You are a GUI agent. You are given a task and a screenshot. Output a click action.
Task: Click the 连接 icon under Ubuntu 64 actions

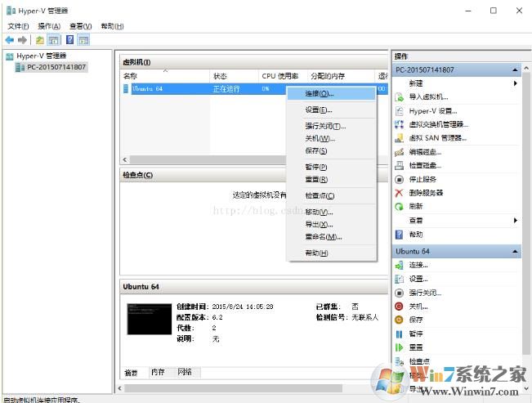pyautogui.click(x=400, y=265)
